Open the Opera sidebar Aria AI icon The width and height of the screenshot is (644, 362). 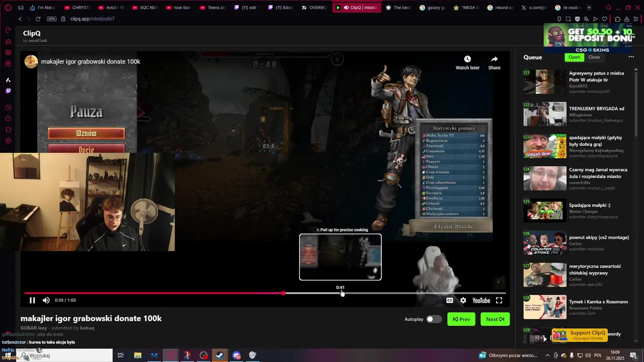click(x=8, y=80)
